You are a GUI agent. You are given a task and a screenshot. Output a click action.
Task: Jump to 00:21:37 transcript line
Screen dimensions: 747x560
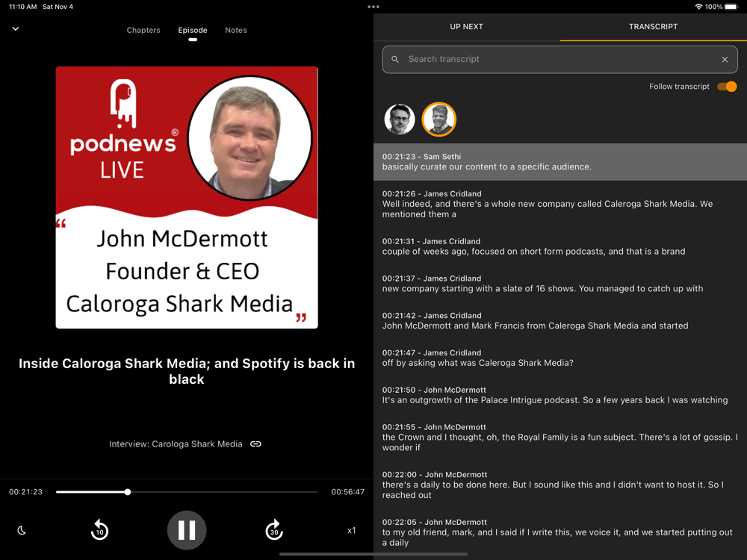pos(560,284)
